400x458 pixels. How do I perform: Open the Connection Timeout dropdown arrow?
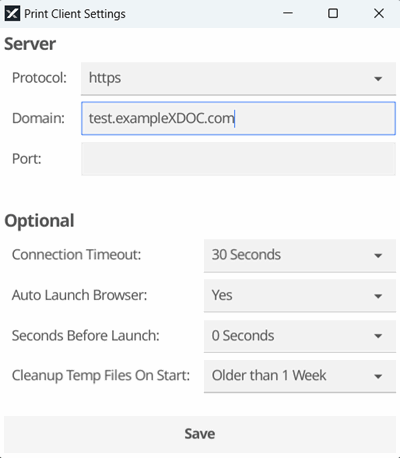tap(378, 256)
